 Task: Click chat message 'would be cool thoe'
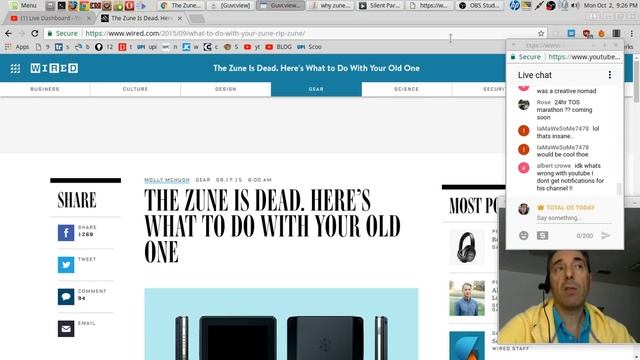click(x=562, y=155)
